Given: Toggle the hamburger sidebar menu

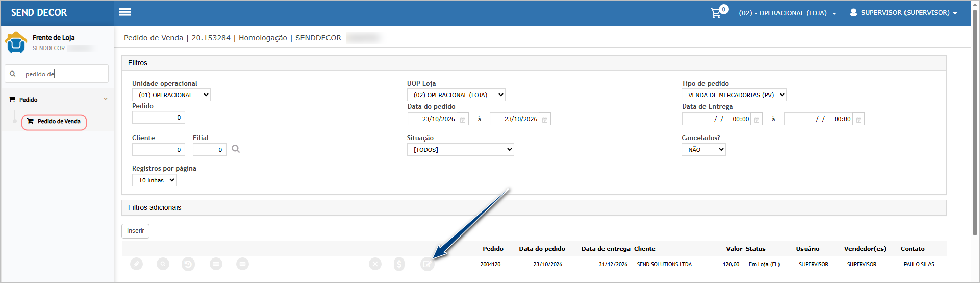Looking at the screenshot, I should click(125, 12).
